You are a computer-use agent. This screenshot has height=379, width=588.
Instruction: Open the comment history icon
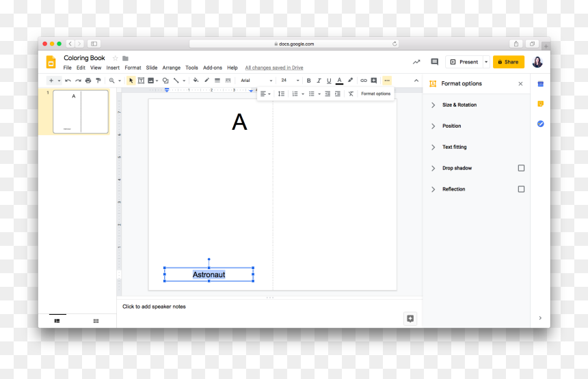point(435,61)
